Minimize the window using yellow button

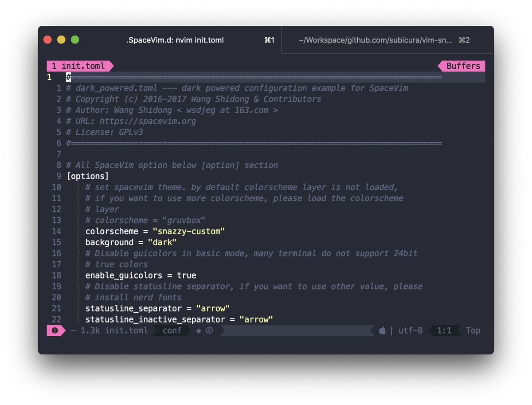click(61, 40)
